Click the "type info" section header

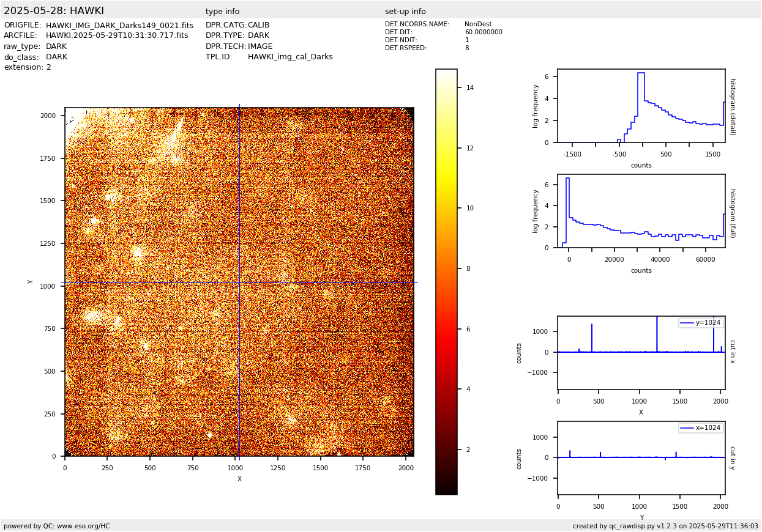(x=222, y=12)
